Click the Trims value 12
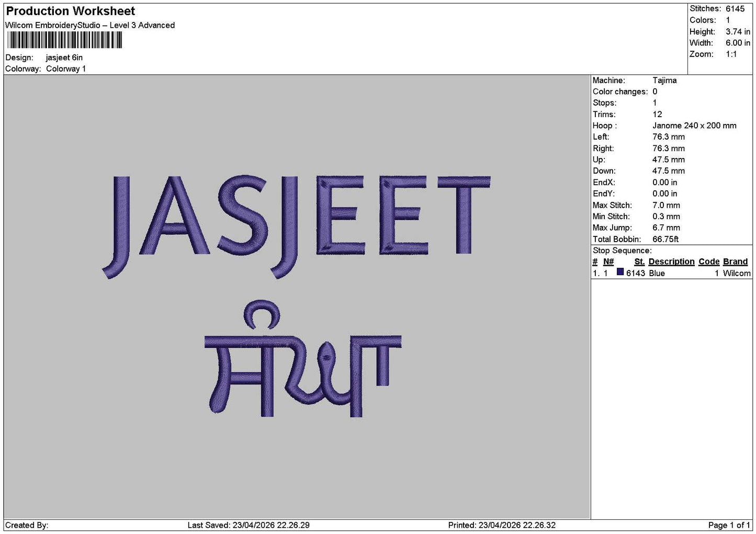The width and height of the screenshot is (756, 534). [x=657, y=114]
